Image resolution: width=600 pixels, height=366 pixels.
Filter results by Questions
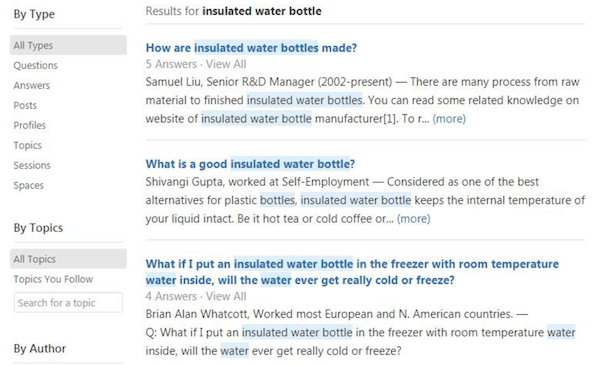(x=36, y=65)
